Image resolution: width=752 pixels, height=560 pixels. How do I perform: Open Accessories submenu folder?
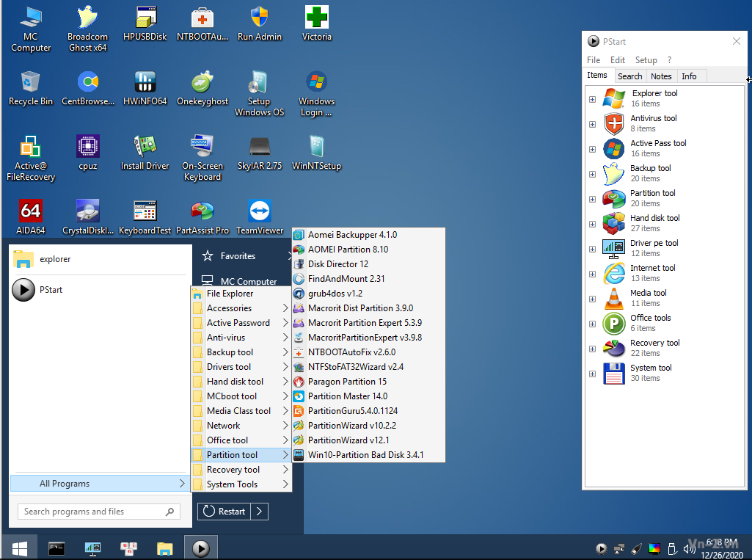click(x=241, y=308)
